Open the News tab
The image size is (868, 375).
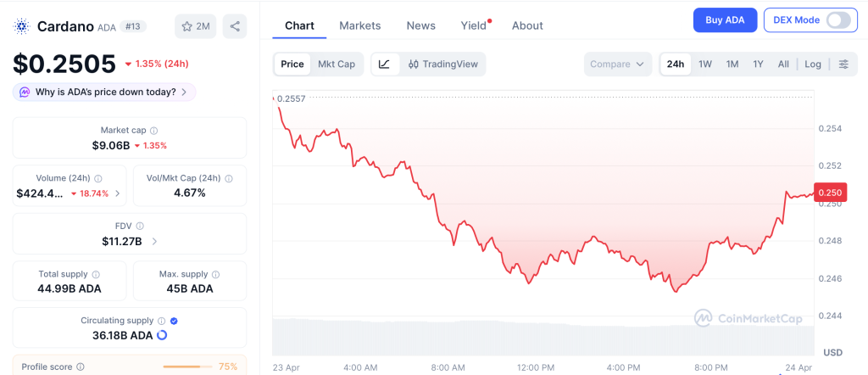pyautogui.click(x=421, y=25)
